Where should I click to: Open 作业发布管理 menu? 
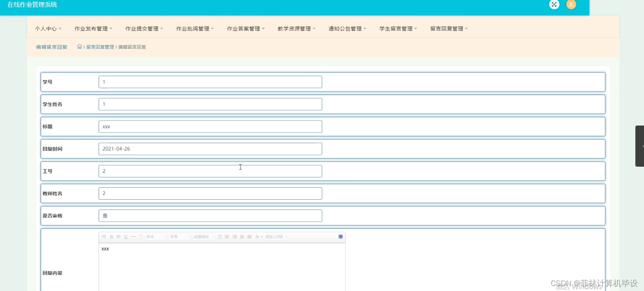[93, 29]
